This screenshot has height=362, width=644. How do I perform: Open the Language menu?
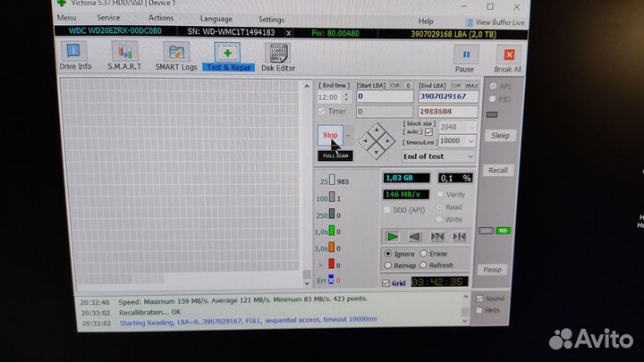(x=216, y=18)
